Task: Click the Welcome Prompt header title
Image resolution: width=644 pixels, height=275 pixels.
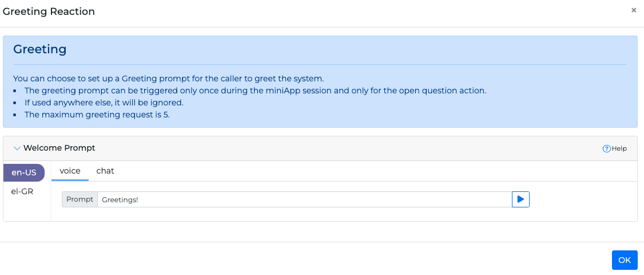Action: pos(59,148)
